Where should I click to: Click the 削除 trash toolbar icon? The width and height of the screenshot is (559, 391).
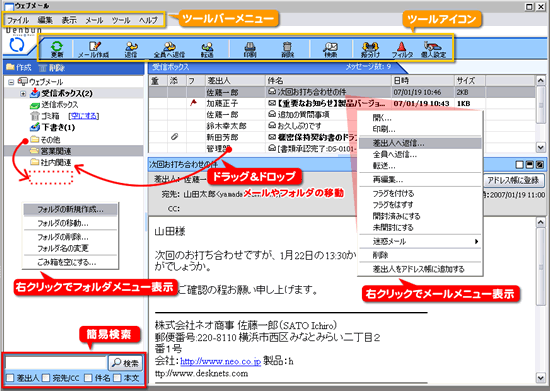(287, 49)
